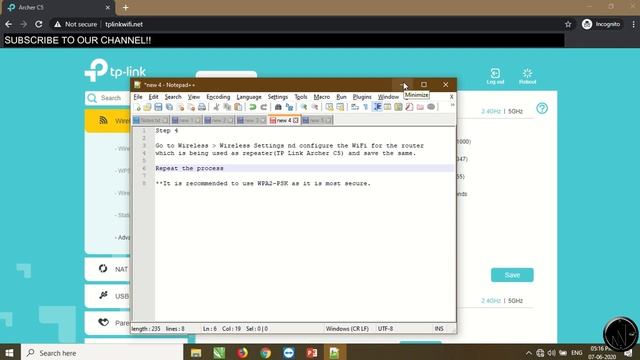Click the Open file toolbar icon
This screenshot has height=360, width=640.
(147, 107)
